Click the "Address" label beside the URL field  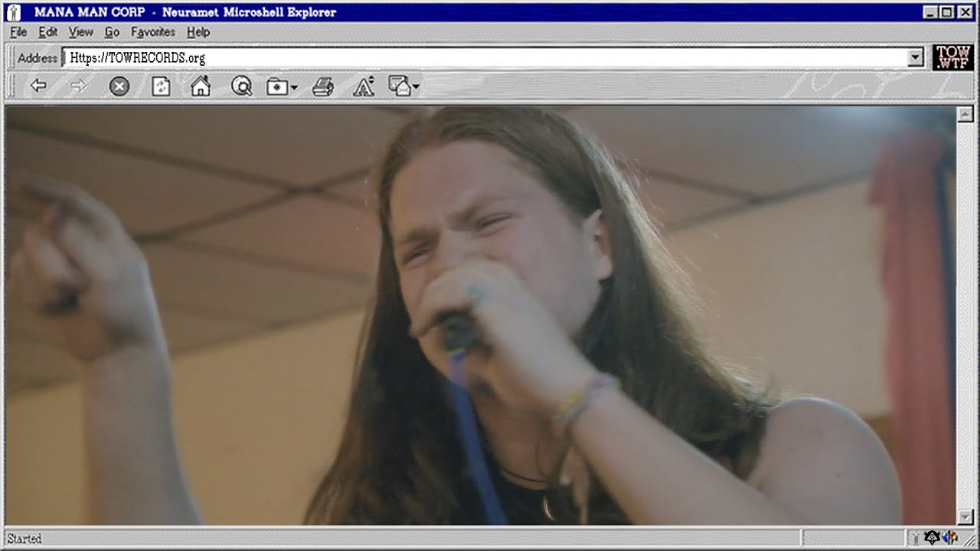click(38, 58)
